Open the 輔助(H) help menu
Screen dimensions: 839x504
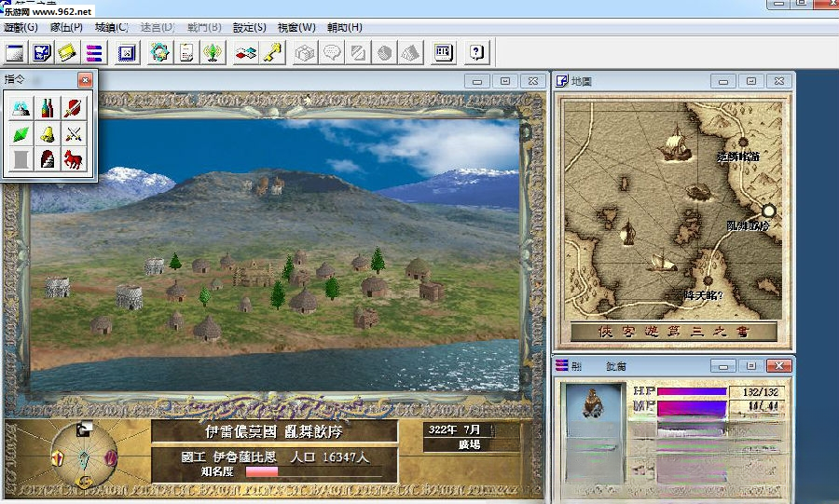345,27
